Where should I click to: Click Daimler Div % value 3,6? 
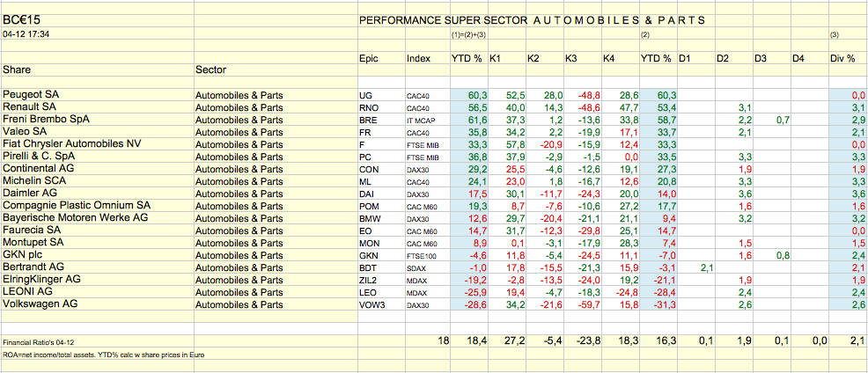[848, 194]
